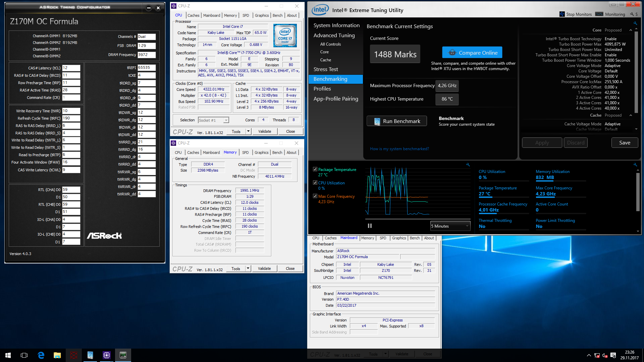Click scroll-down arrow of monitor stats panel
Screen dimensions: 644x362
pos(638,231)
